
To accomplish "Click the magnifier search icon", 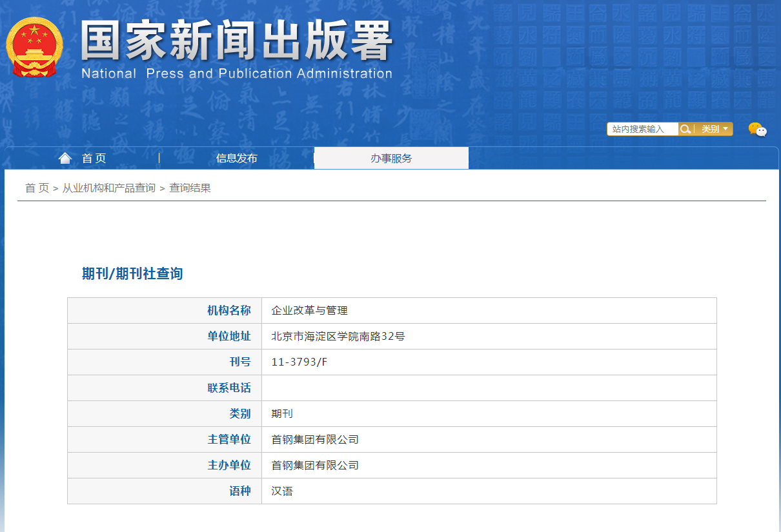I will point(685,129).
